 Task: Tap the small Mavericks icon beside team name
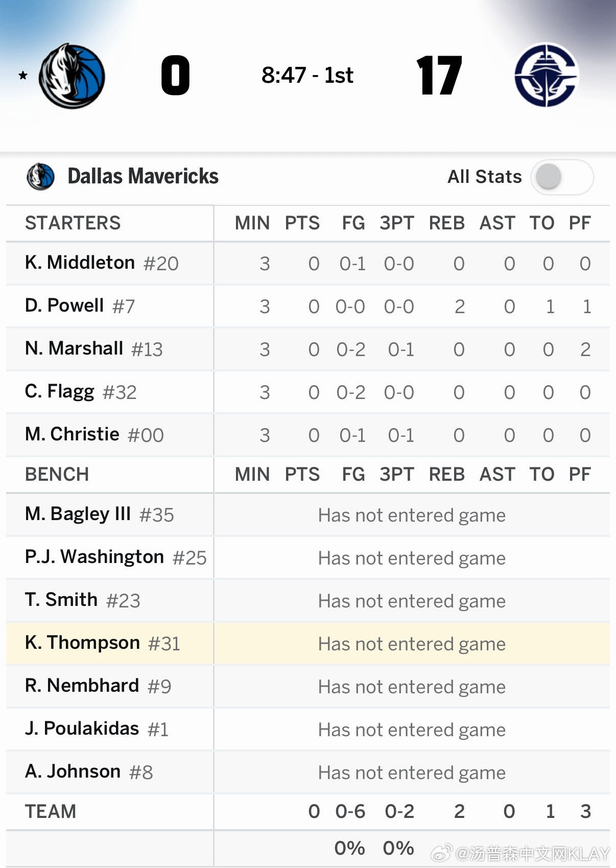point(40,177)
